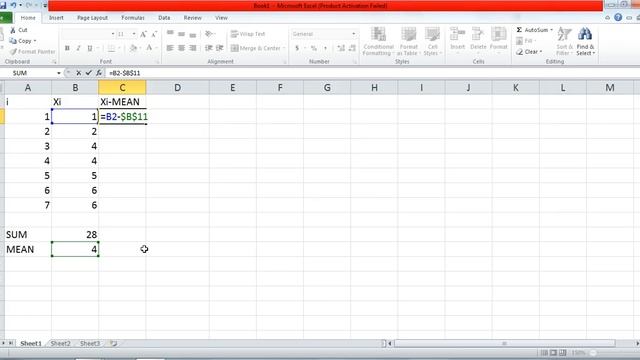The width and height of the screenshot is (640, 360).
Task: Click the Wrap Text button
Action: click(248, 34)
